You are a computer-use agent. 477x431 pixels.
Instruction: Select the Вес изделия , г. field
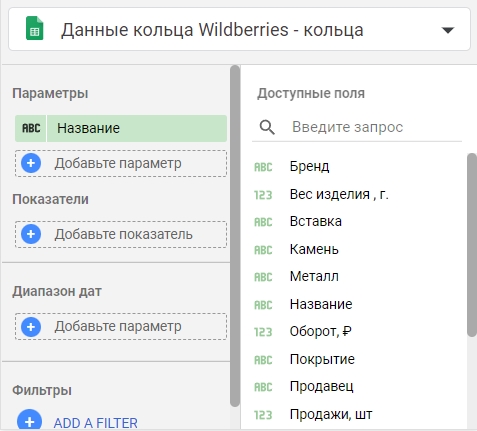pos(339,194)
